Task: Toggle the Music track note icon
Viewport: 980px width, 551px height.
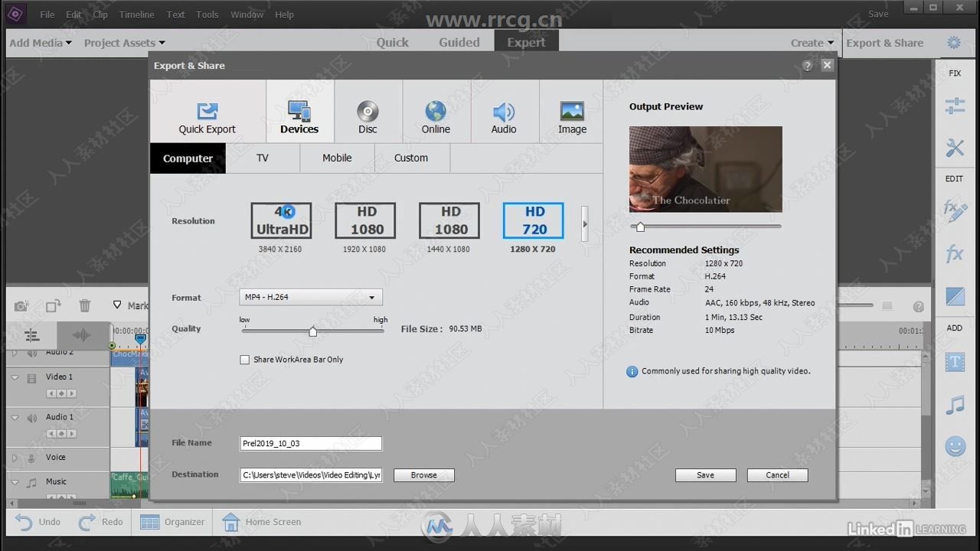Action: [x=32, y=483]
